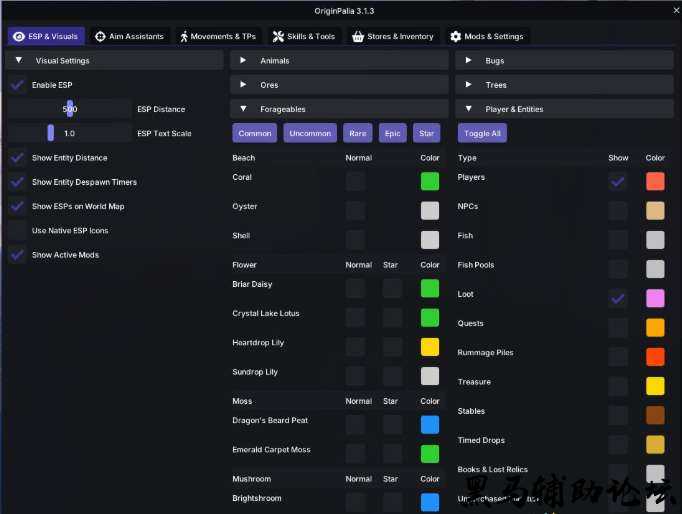Click the Rare rarity button
The width and height of the screenshot is (682, 514).
pyautogui.click(x=358, y=134)
